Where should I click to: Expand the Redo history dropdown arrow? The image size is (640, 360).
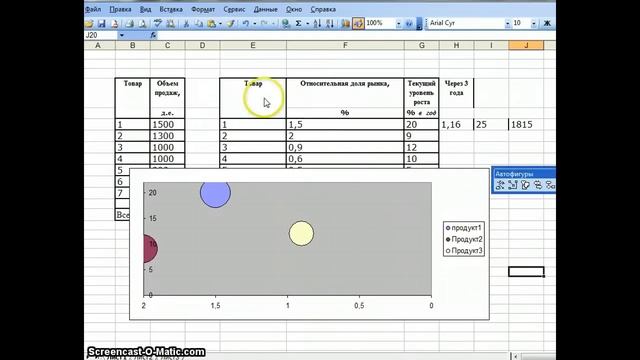[x=273, y=24]
